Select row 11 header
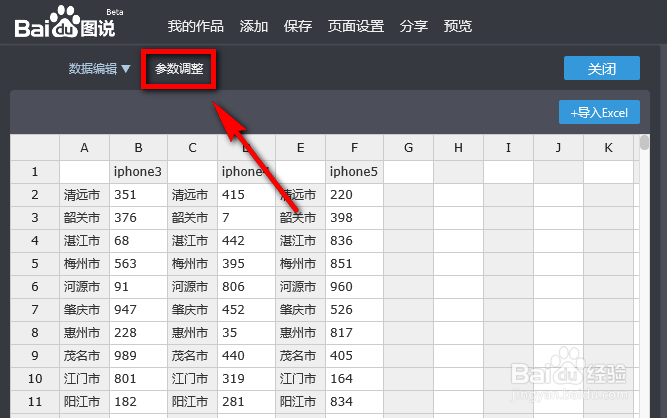The image size is (667, 418). 35,401
